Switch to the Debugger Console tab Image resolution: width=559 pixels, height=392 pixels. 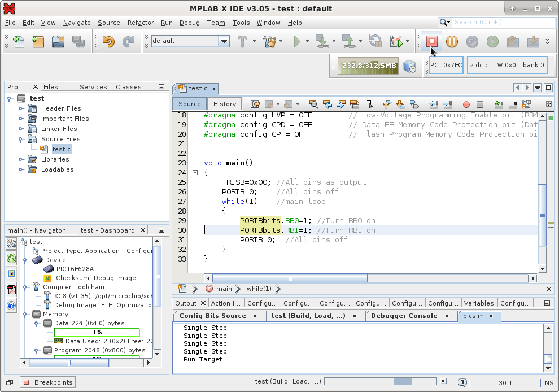coord(404,316)
